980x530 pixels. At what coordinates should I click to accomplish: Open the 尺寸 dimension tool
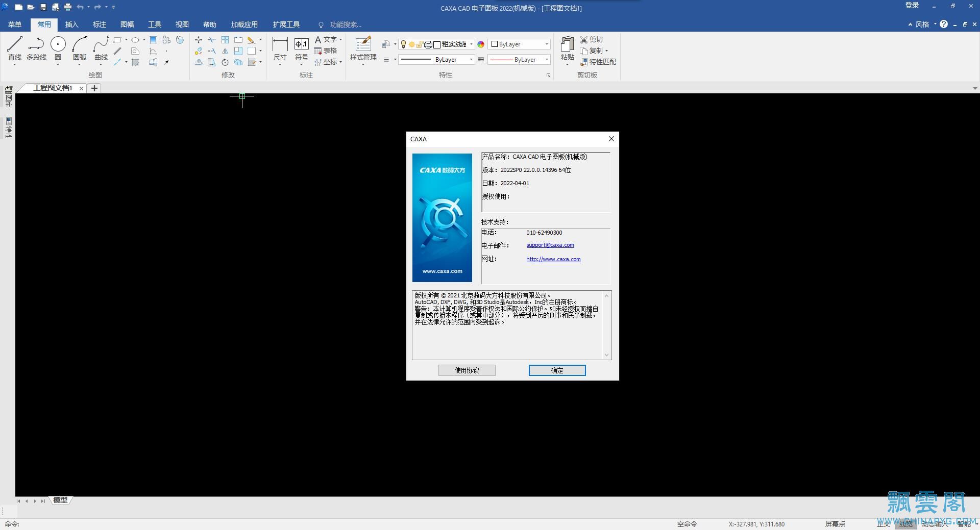click(x=280, y=49)
